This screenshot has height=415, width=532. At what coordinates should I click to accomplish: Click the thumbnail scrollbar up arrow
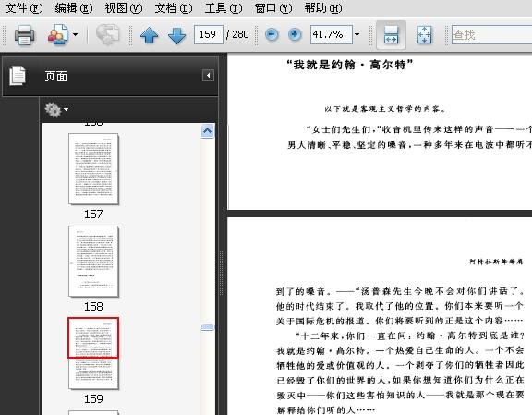coord(207,131)
